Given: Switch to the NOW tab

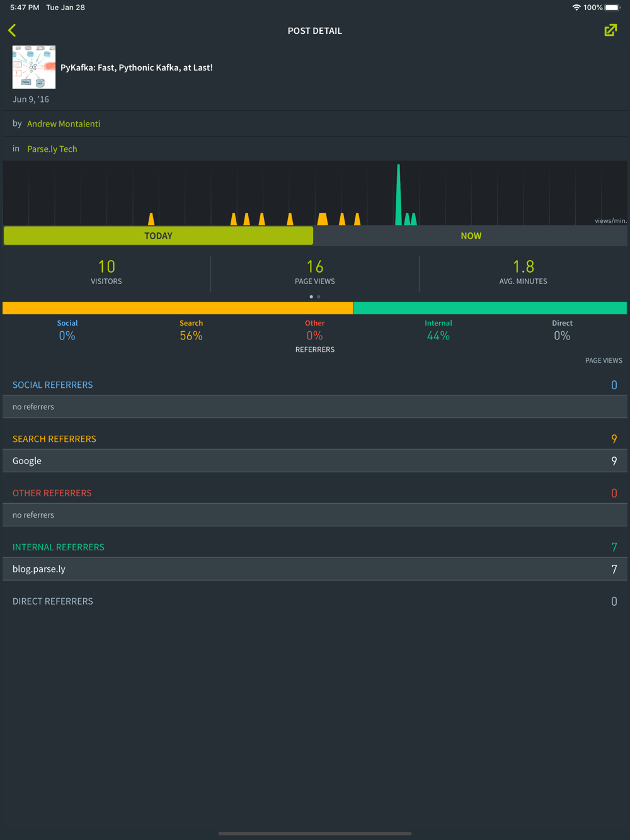Looking at the screenshot, I should [x=471, y=236].
